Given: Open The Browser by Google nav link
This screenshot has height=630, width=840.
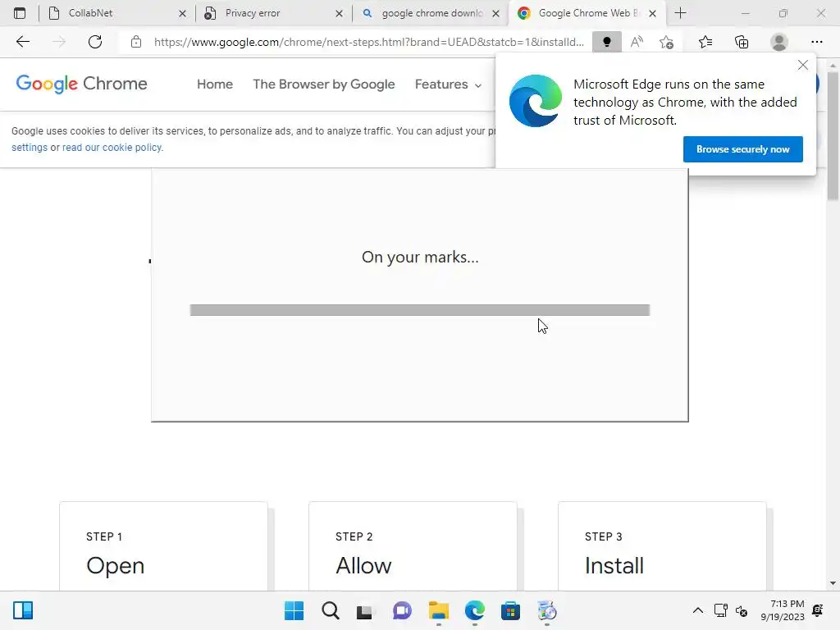Looking at the screenshot, I should (x=323, y=84).
